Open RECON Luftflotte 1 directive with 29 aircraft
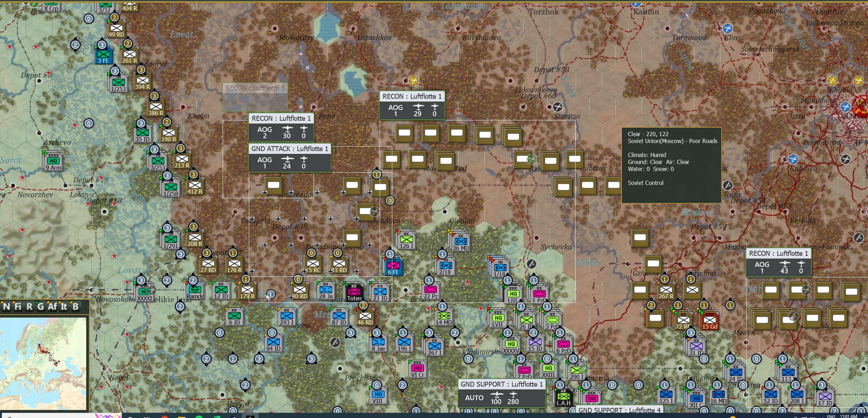Screen dimensions: 868x418 click(412, 105)
